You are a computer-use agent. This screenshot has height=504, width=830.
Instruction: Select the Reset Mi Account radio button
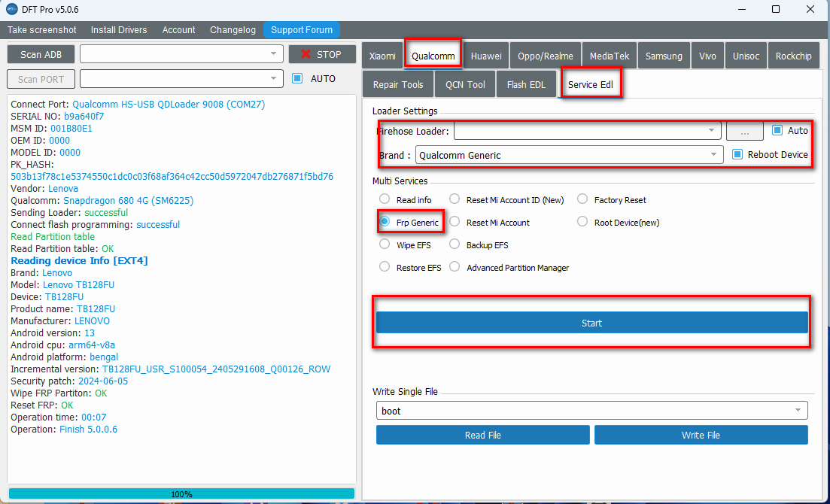pos(455,222)
